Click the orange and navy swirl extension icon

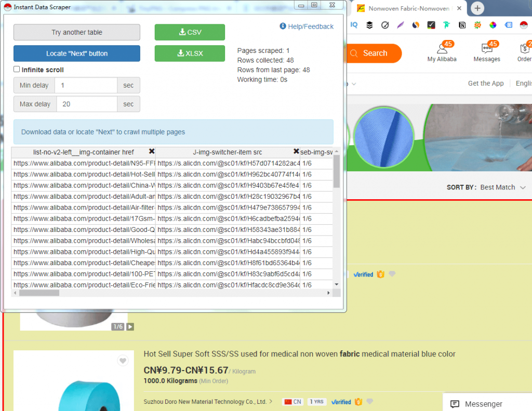(416, 25)
